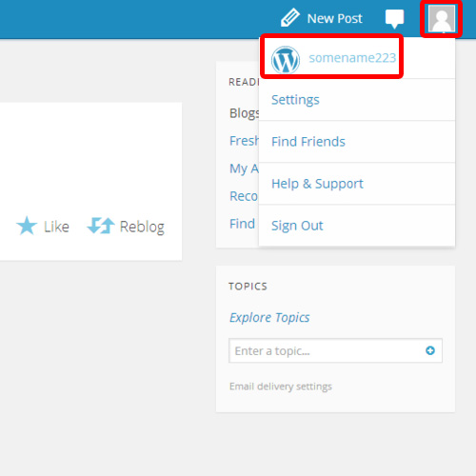
Task: Click the Like text on the post
Action: click(x=56, y=227)
